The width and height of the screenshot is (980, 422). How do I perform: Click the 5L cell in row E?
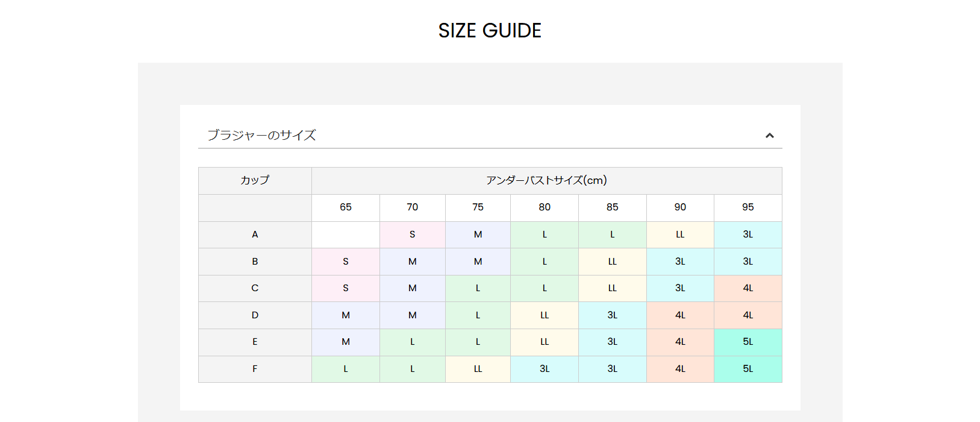point(748,342)
